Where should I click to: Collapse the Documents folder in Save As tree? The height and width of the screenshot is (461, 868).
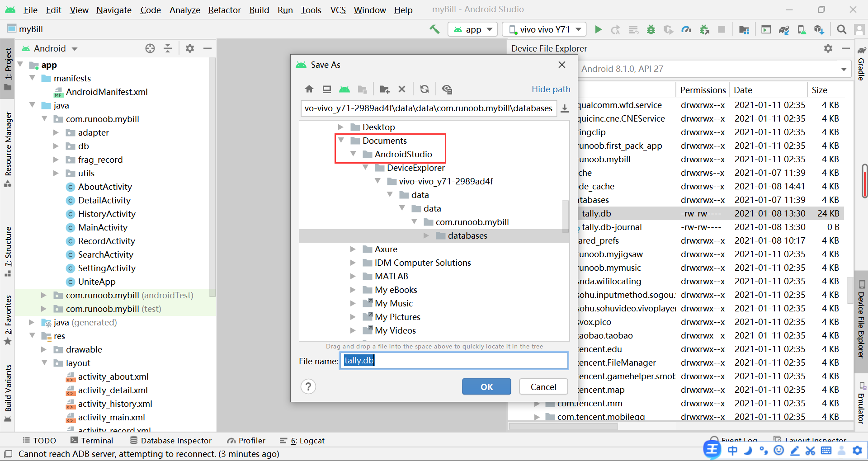coord(341,141)
